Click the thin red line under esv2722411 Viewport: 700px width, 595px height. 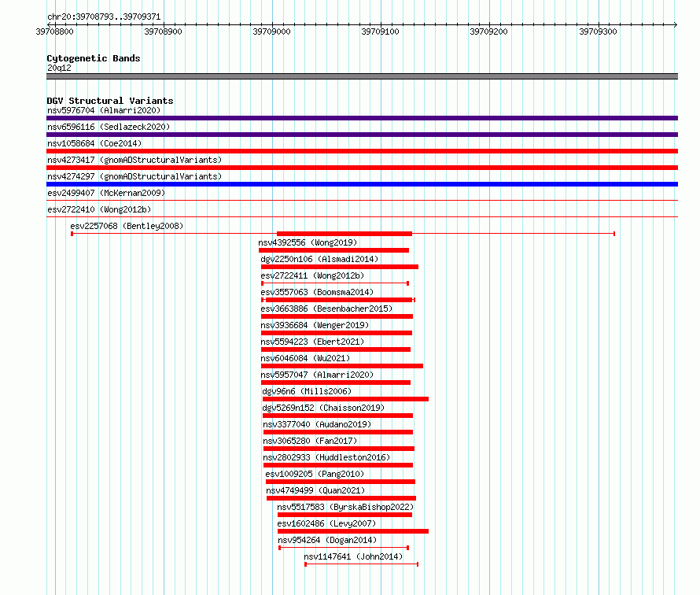click(335, 283)
